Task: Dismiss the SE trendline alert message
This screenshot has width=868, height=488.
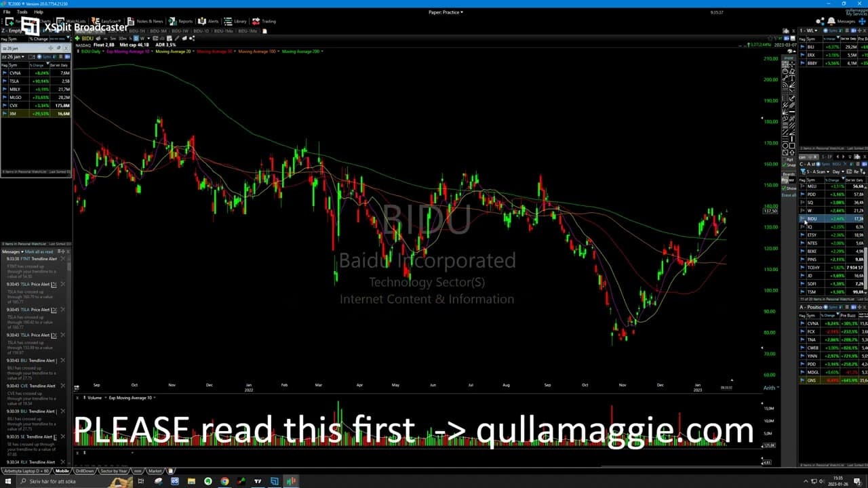Action: tap(63, 436)
